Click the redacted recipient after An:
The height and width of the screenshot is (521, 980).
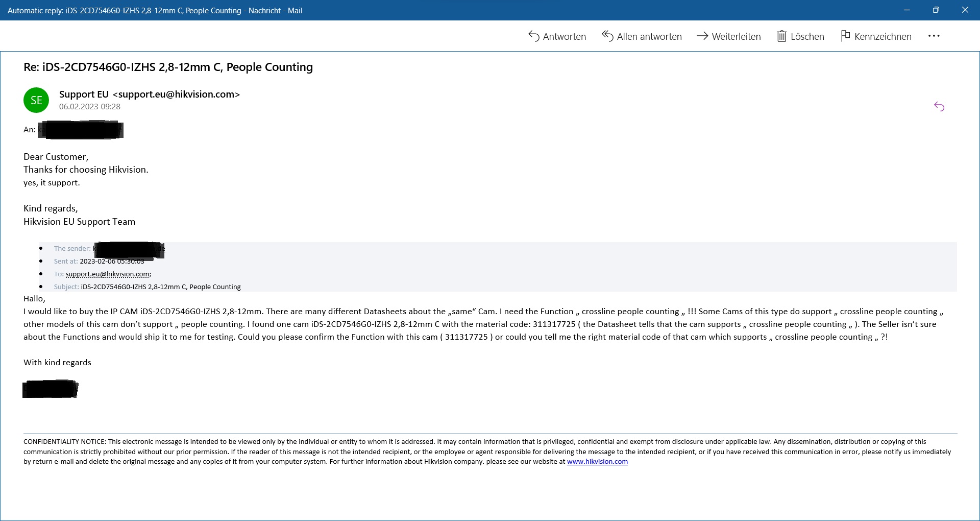(x=81, y=130)
